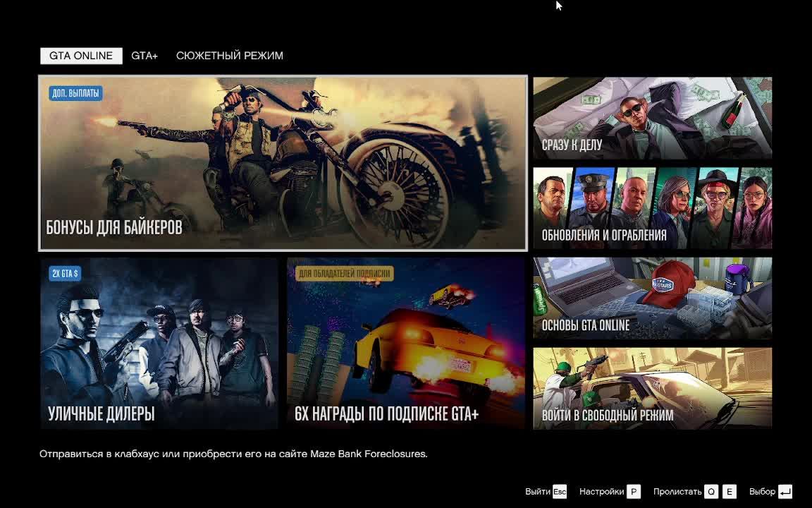Click the Выйти label

(538, 491)
